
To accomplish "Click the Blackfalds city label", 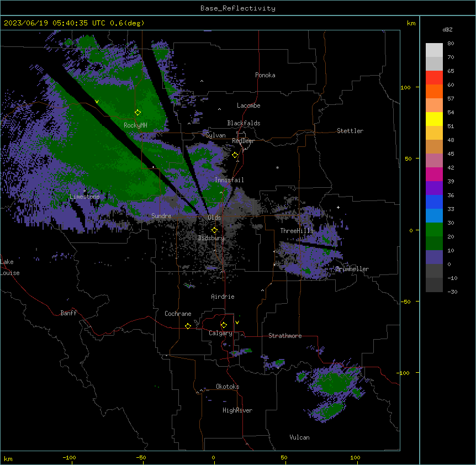I will click(244, 123).
